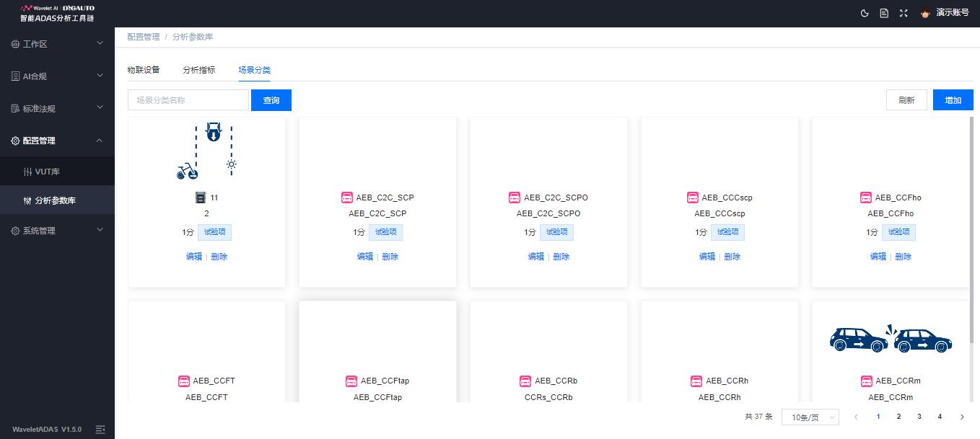Screen dimensions: 980x439
Task: Focus the 场景分类名称 search field
Action: click(188, 100)
